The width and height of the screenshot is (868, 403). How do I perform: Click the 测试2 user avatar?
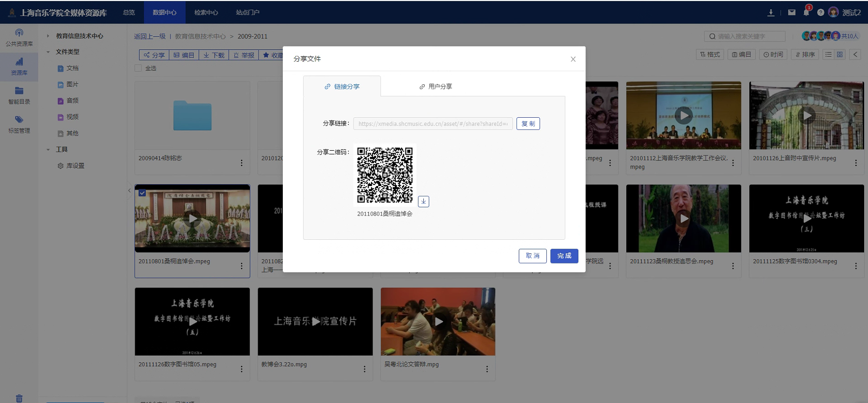tap(833, 13)
